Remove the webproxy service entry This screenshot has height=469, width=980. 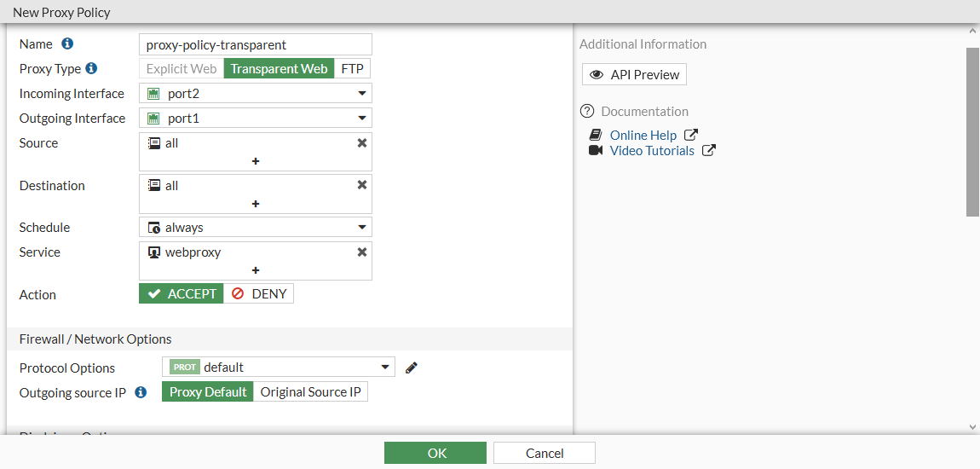[362, 252]
